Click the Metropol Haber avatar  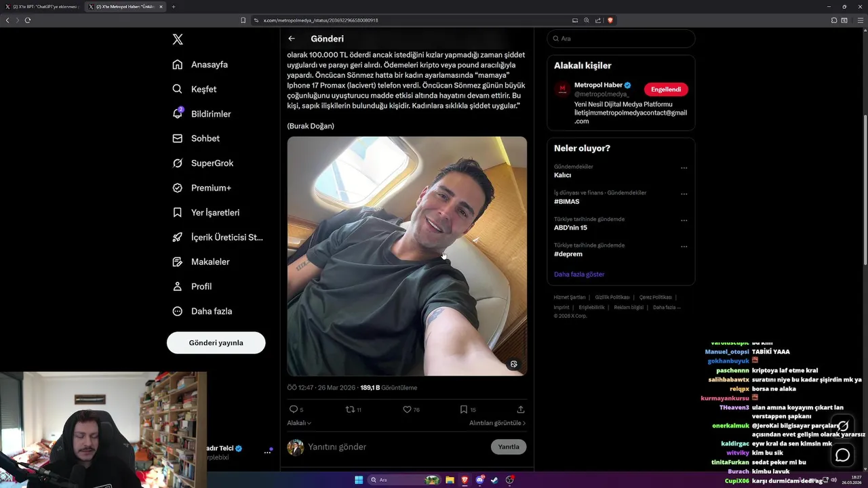(562, 89)
